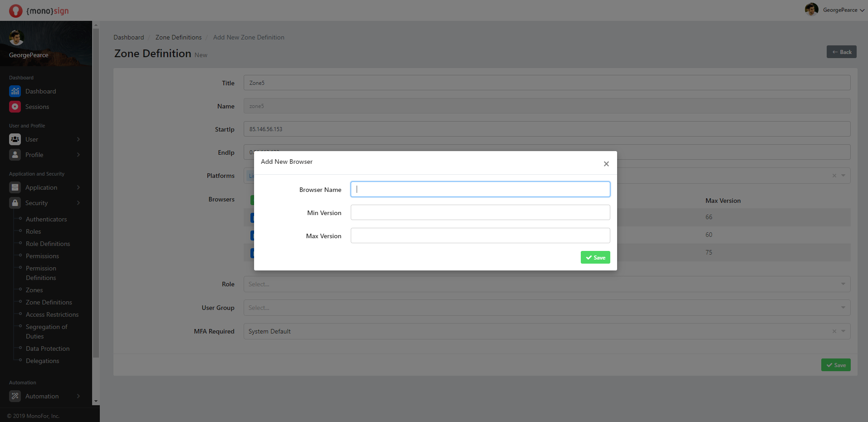868x422 pixels.
Task: Click the Application icon in sidebar
Action: [x=15, y=187]
